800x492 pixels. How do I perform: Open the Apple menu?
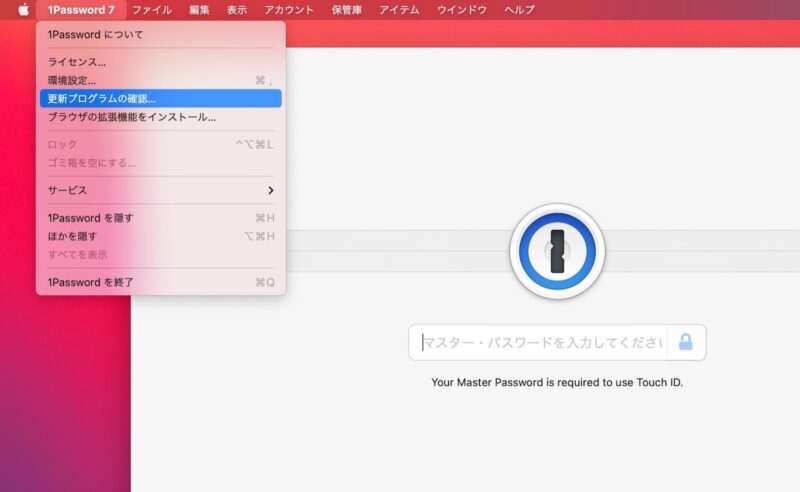click(x=23, y=10)
